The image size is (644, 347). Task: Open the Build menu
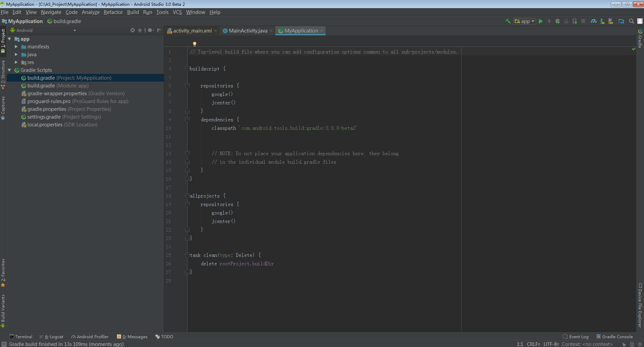pyautogui.click(x=133, y=12)
